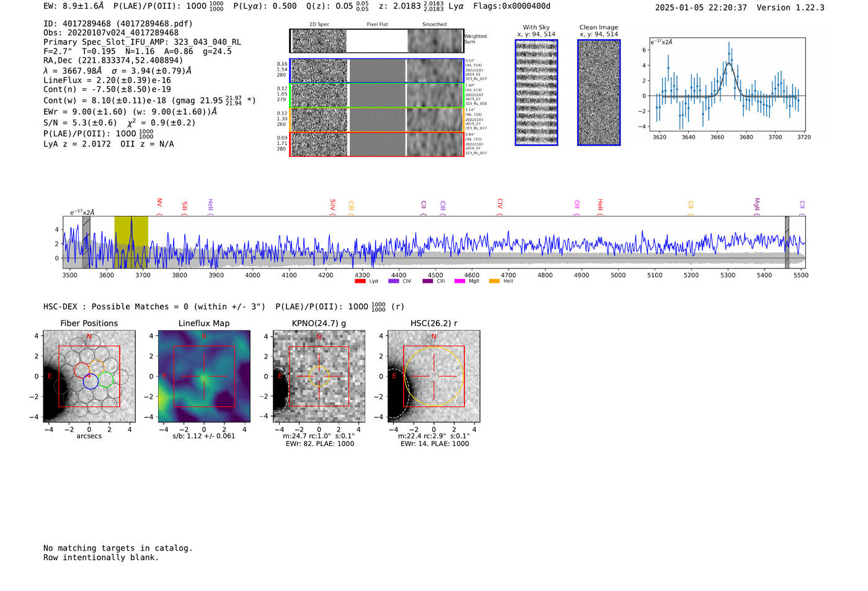Open the blue-bordered fiber 2D spectrum row

pyautogui.click(x=376, y=71)
